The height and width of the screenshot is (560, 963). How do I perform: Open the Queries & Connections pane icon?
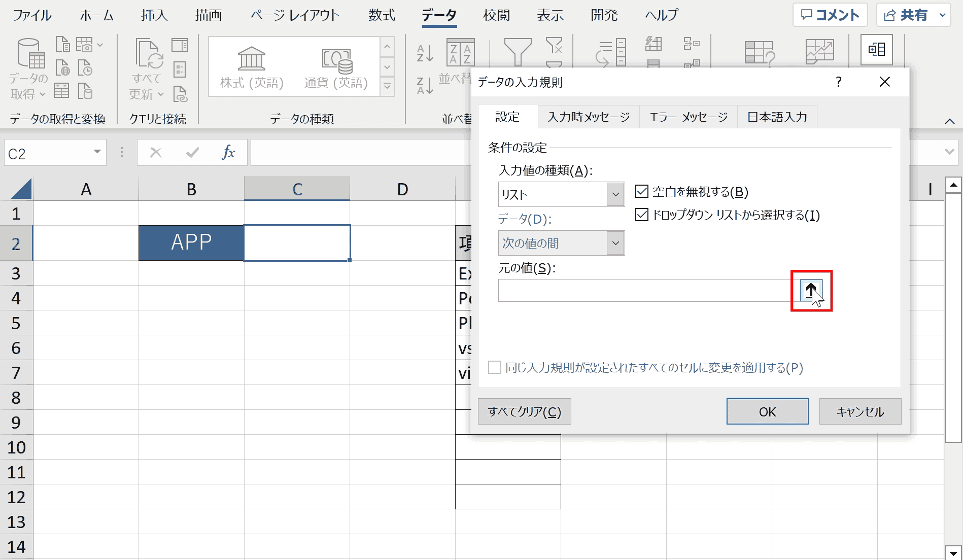click(x=180, y=45)
